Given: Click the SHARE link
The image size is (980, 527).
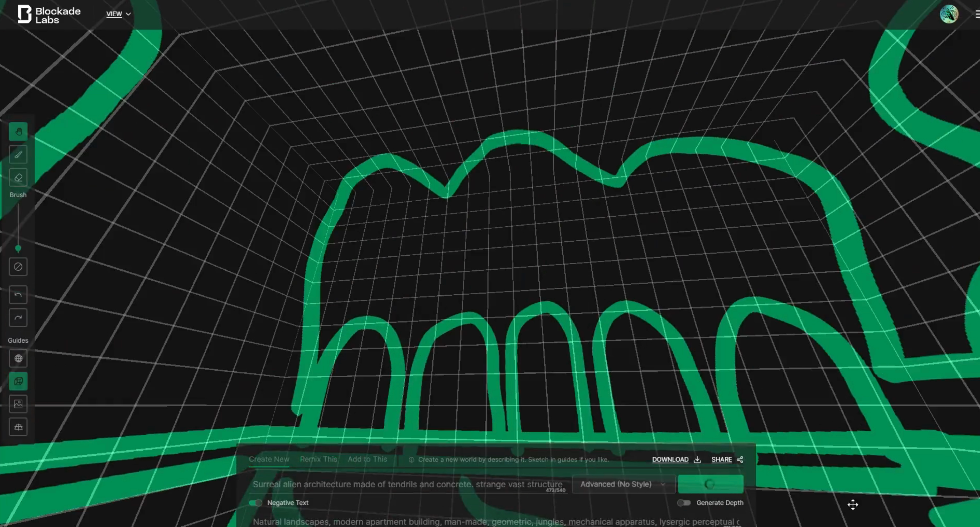Looking at the screenshot, I should point(721,460).
